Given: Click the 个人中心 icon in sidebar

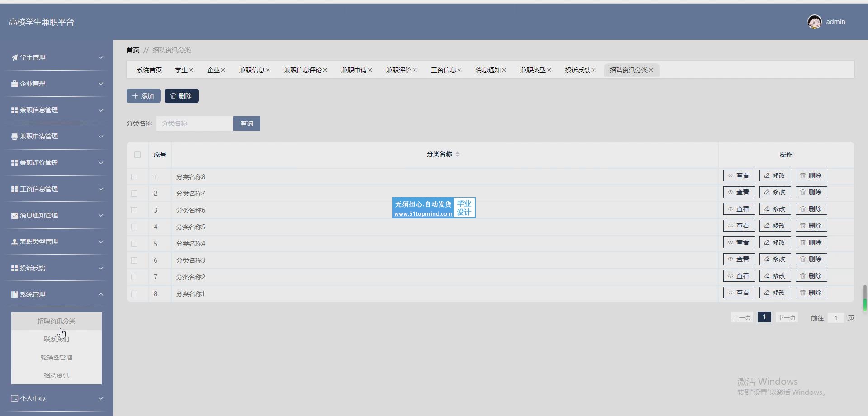Looking at the screenshot, I should point(14,398).
